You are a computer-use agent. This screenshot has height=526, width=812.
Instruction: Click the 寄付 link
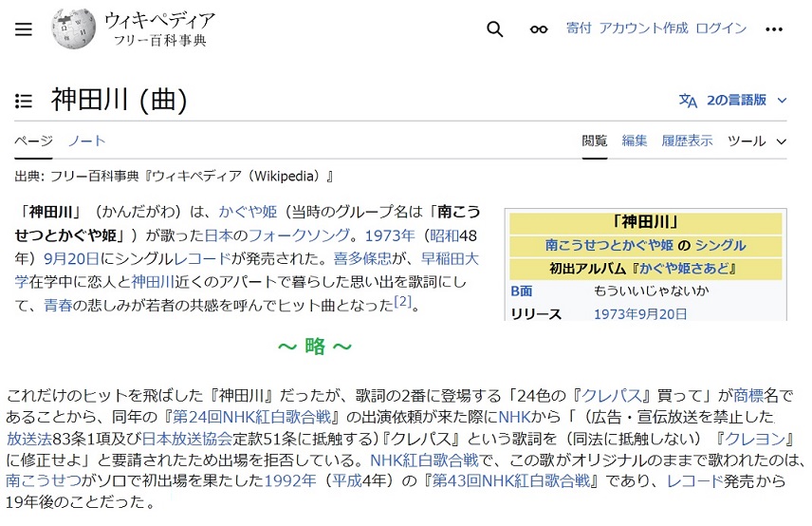[x=579, y=28]
